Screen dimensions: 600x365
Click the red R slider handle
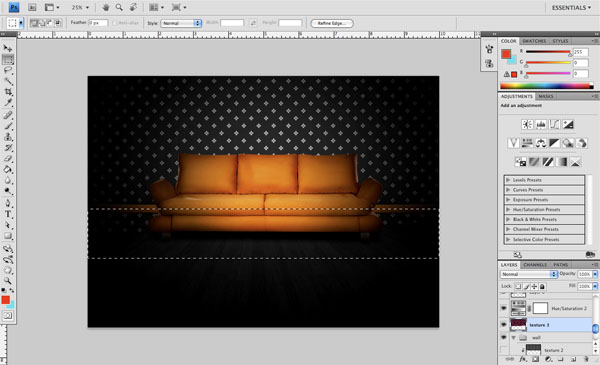[x=570, y=54]
